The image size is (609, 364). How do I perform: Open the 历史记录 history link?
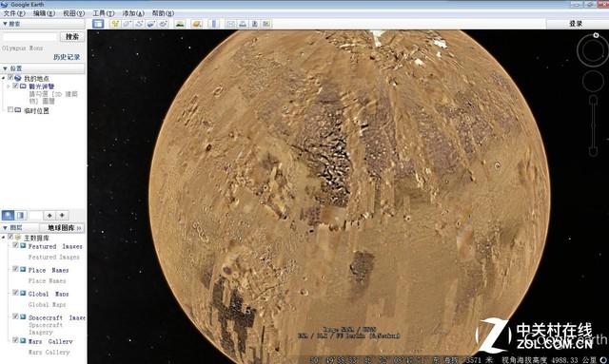pos(67,57)
